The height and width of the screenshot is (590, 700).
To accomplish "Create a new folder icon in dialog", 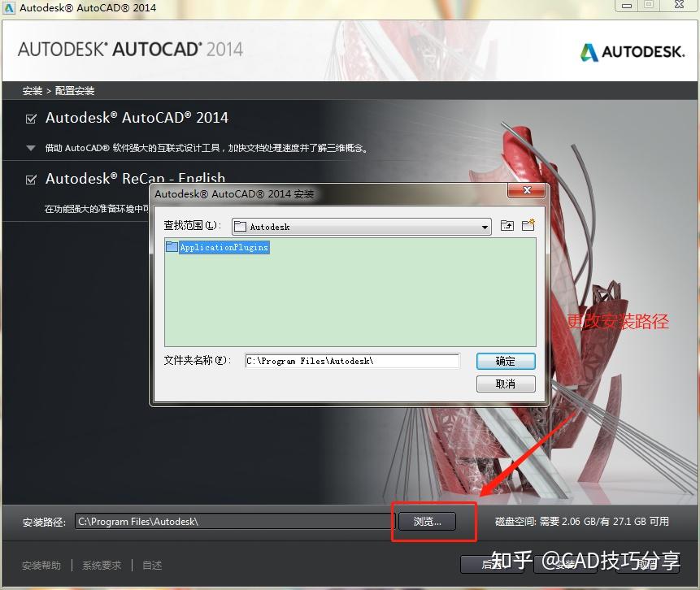I will click(528, 225).
